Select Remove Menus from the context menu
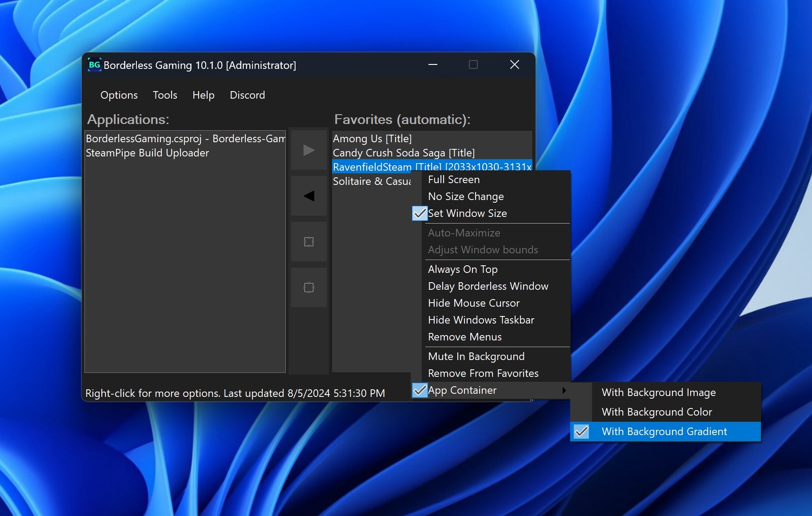Image resolution: width=812 pixels, height=516 pixels. [x=464, y=337]
